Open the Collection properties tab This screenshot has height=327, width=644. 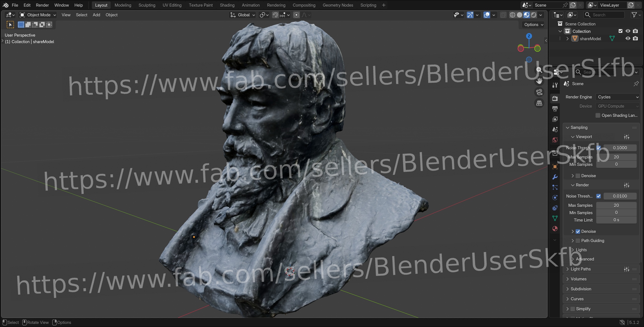click(x=555, y=153)
